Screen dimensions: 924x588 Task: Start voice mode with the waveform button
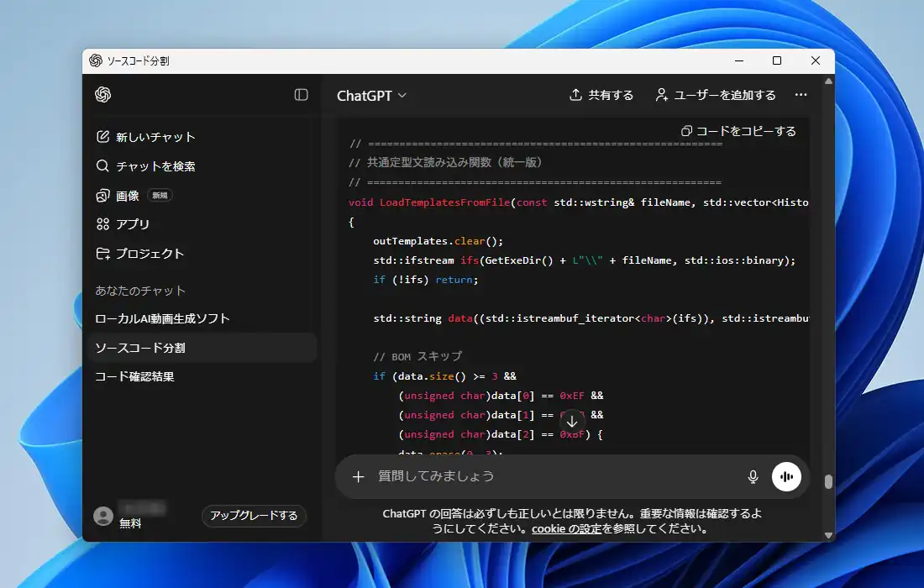[x=786, y=476]
